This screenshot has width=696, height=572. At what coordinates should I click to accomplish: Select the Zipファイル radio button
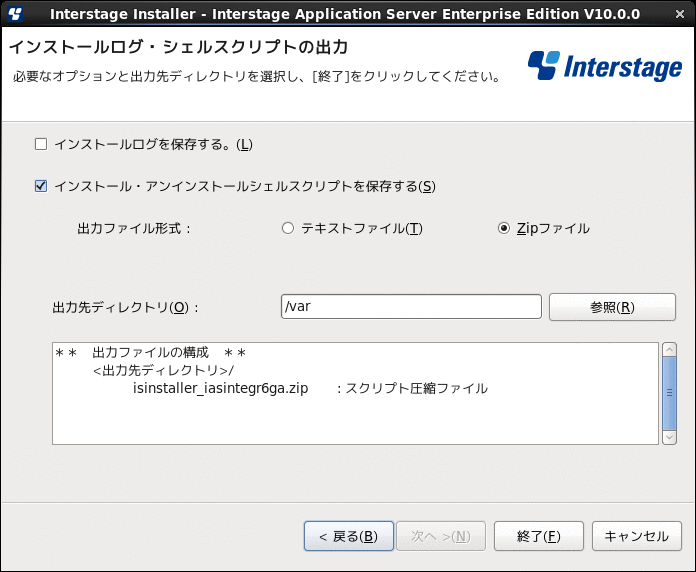tap(503, 228)
